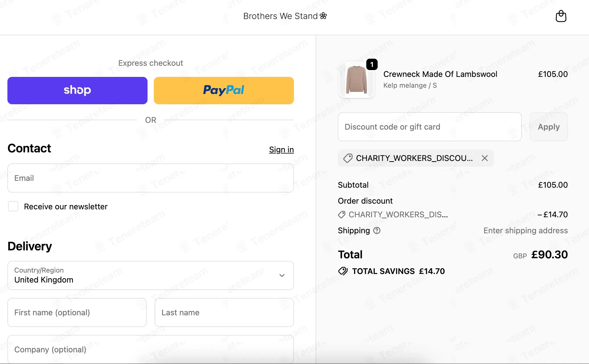Screen dimensions: 589x364
Task: Click the Total Savings tag icon
Action: (343, 271)
